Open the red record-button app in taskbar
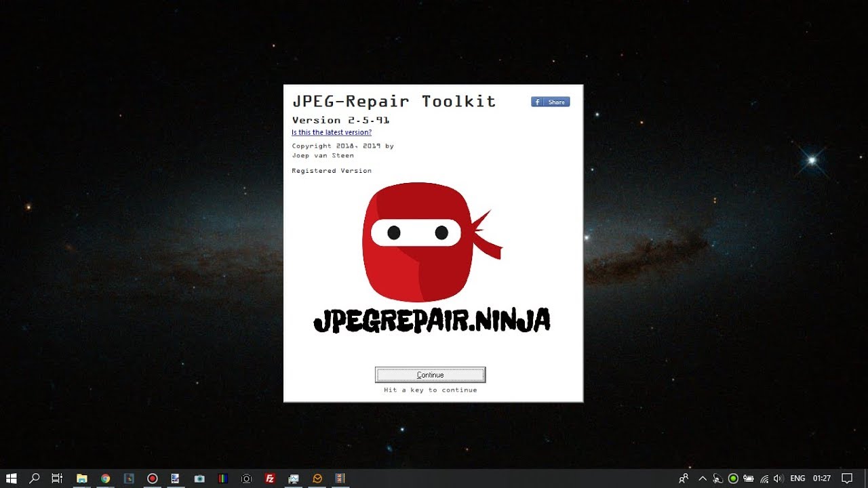 (153, 479)
